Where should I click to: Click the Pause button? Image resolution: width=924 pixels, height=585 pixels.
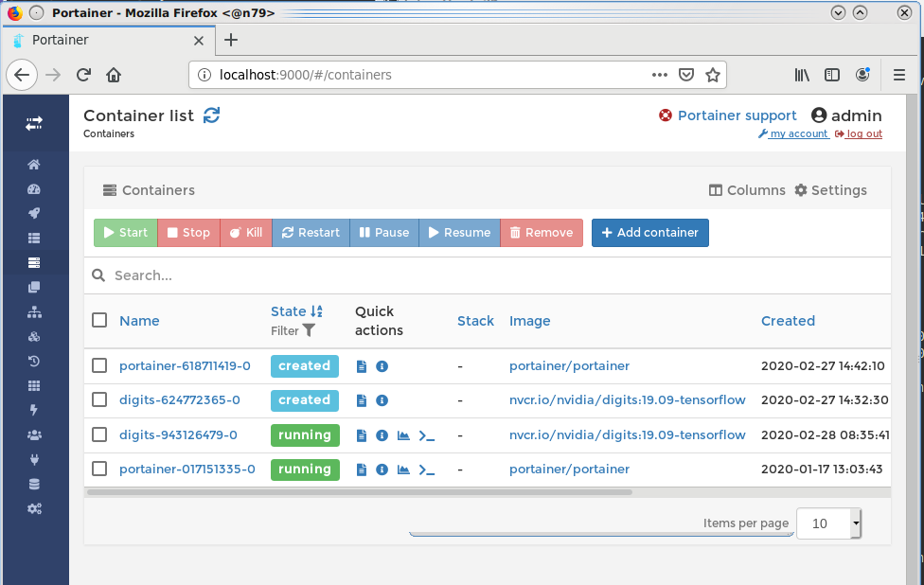(384, 233)
